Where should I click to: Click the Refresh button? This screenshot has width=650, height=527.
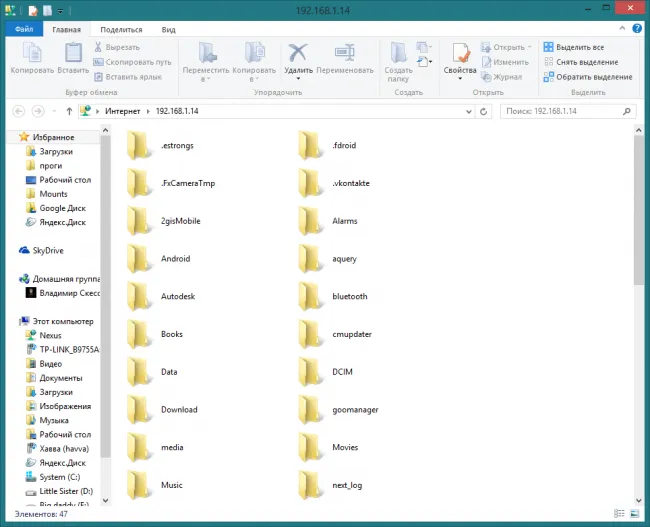click(483, 111)
